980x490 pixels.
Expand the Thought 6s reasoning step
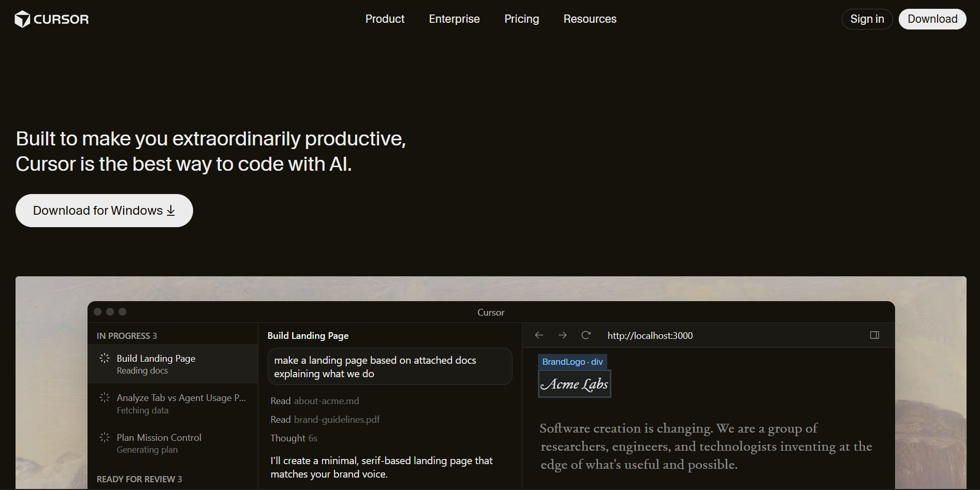point(294,438)
